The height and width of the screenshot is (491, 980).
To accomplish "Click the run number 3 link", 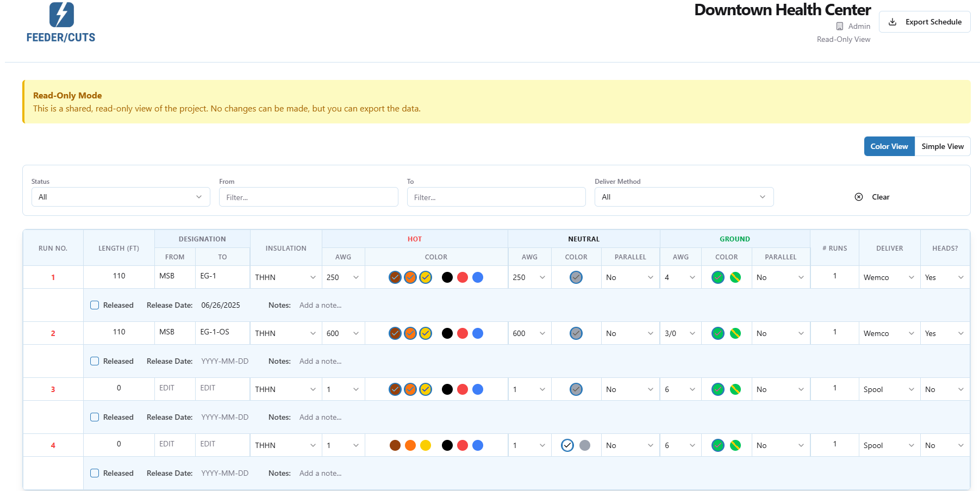I will pyautogui.click(x=53, y=389).
